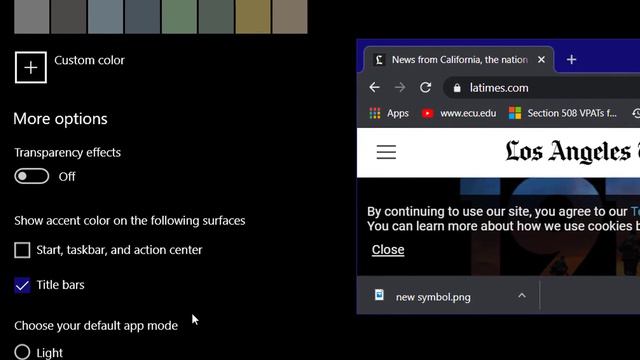This screenshot has height=360, width=640.
Task: Pick the dark slate blue swatch
Action: tap(142, 16)
